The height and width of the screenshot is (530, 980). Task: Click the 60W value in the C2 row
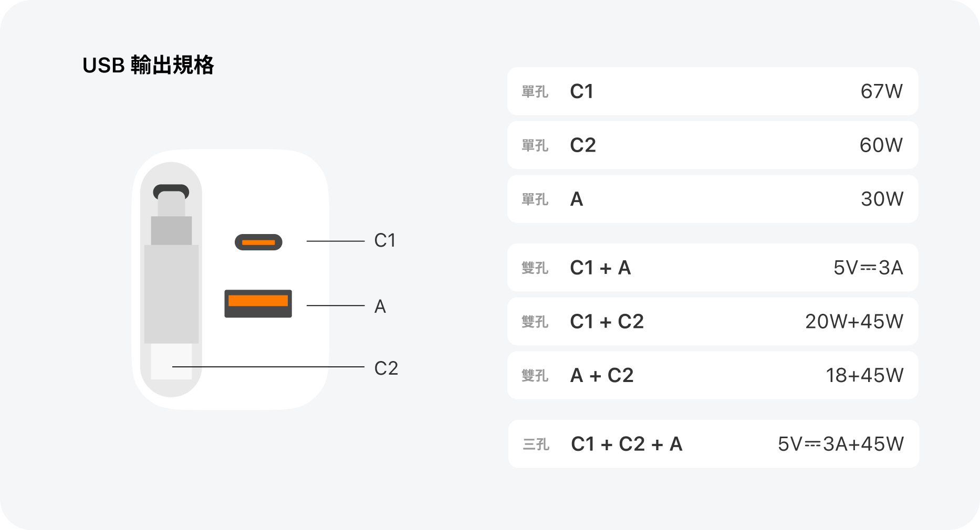(881, 145)
